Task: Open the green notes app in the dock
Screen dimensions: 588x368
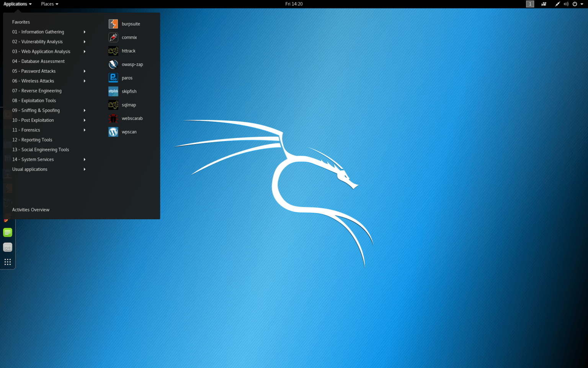Action: (x=7, y=232)
